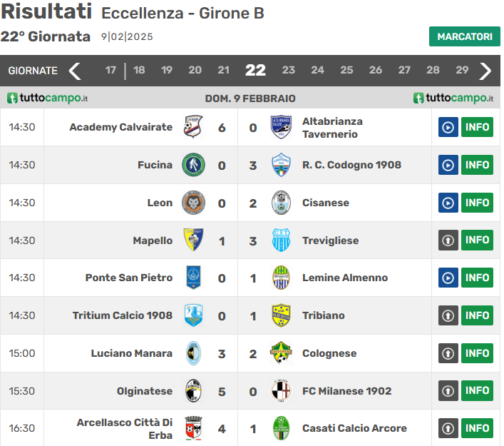
Task: Open the MARCATORI button
Action: click(x=464, y=36)
